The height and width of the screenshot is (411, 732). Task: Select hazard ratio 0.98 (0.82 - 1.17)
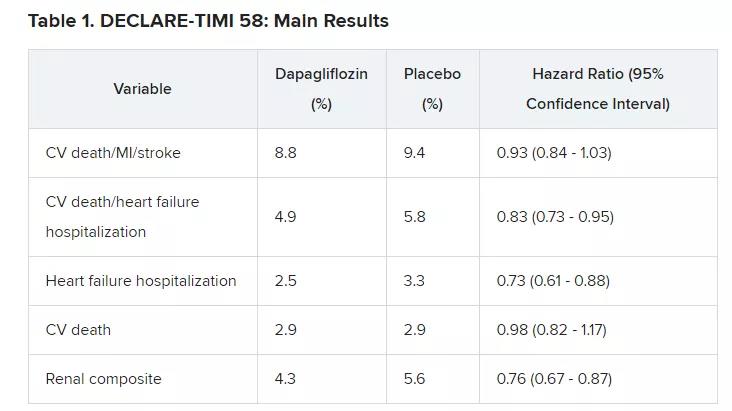coord(551,330)
